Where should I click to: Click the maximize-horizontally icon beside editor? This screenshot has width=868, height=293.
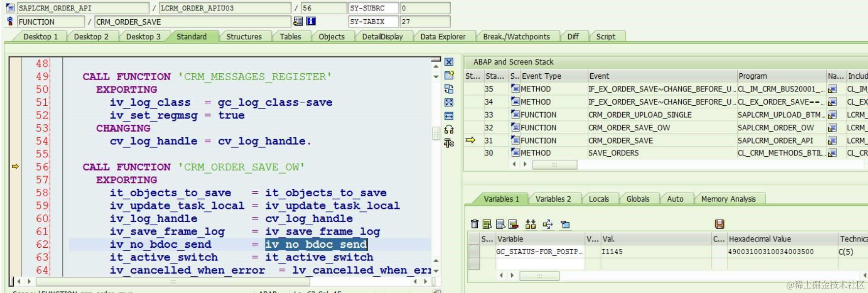click(x=449, y=116)
